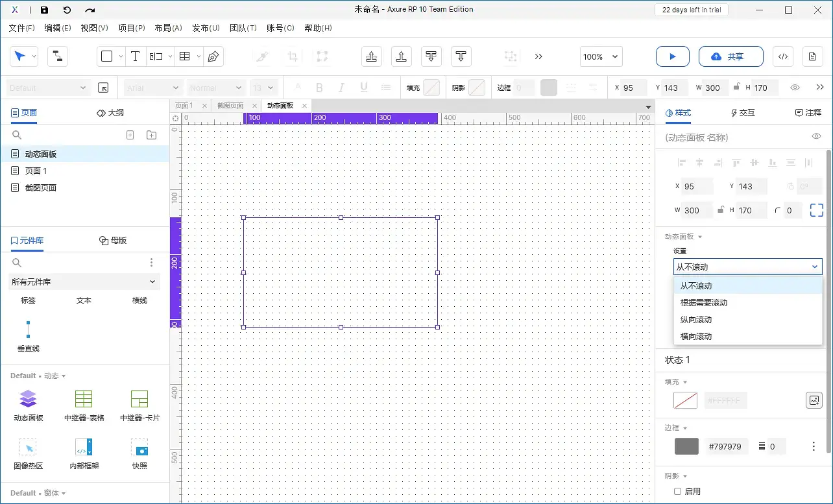Image resolution: width=833 pixels, height=504 pixels.
Task: Click the fit-to-content dashed square icon
Action: pos(817,210)
